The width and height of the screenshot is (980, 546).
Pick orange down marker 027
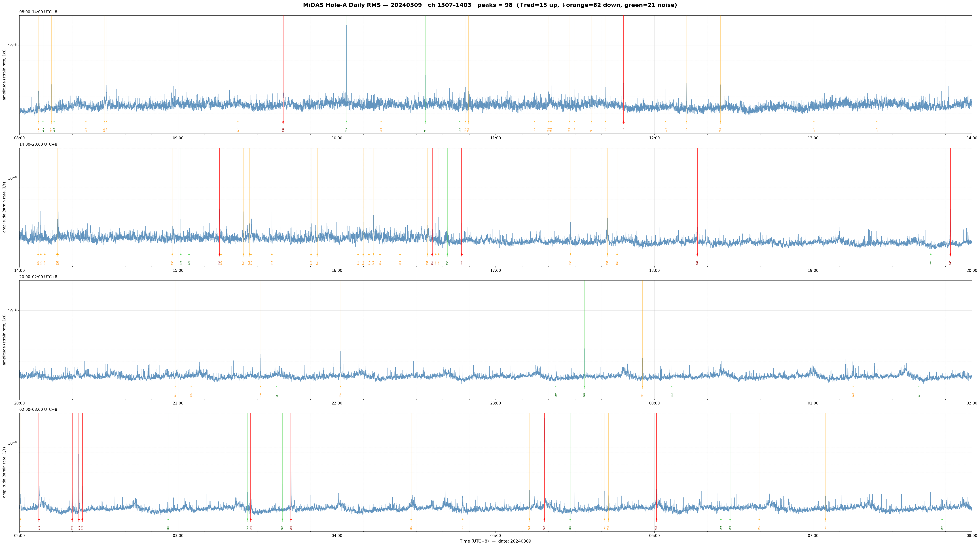pyautogui.click(x=814, y=122)
